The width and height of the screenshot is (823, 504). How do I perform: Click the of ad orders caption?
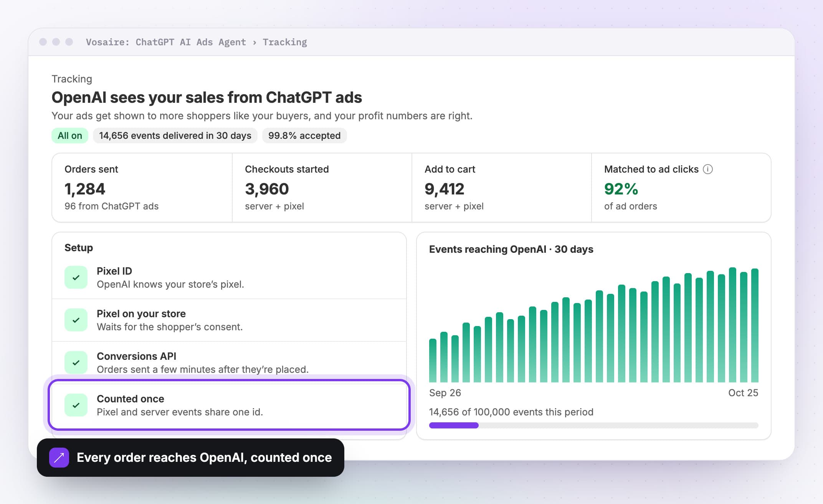click(631, 206)
